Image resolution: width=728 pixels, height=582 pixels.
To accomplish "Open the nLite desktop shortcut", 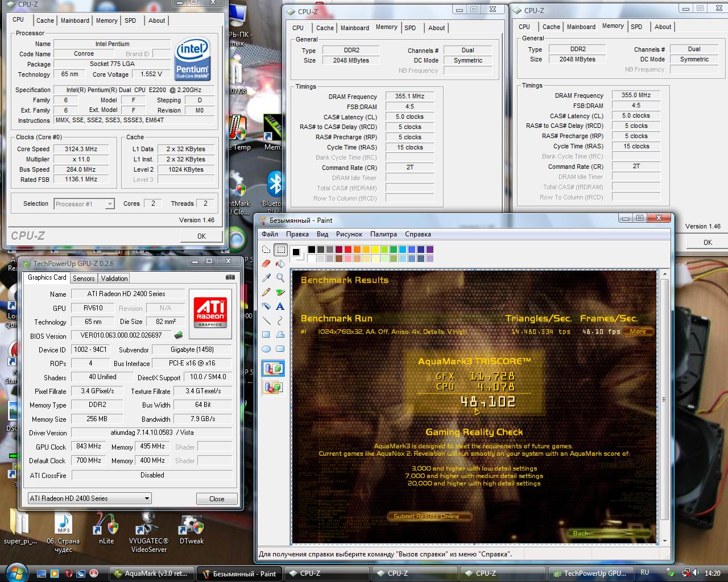I will click(x=106, y=529).
